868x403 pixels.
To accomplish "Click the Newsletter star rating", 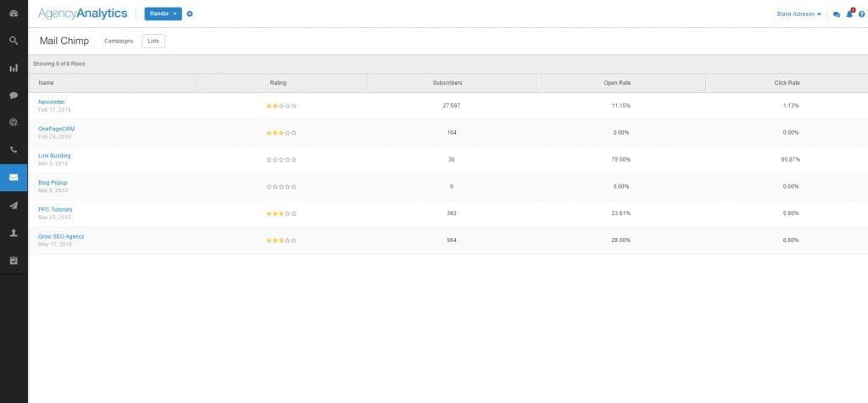I will (x=281, y=106).
